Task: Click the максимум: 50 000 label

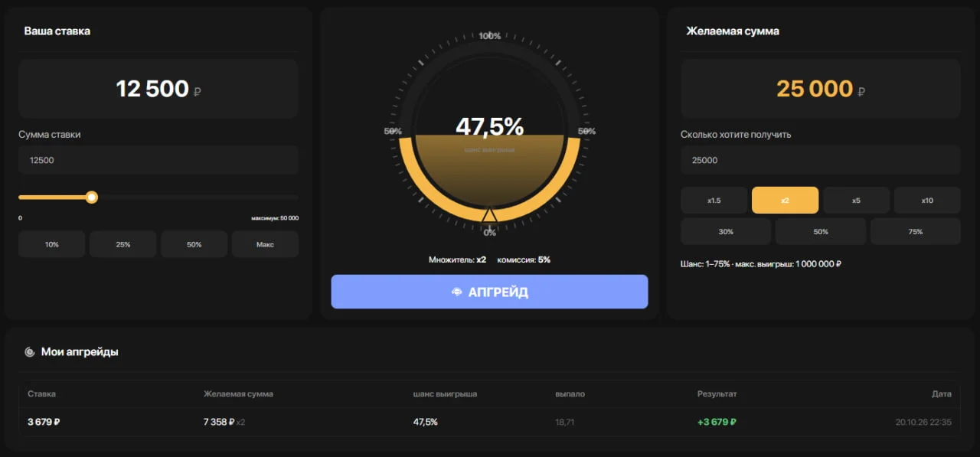Action: 275,218
